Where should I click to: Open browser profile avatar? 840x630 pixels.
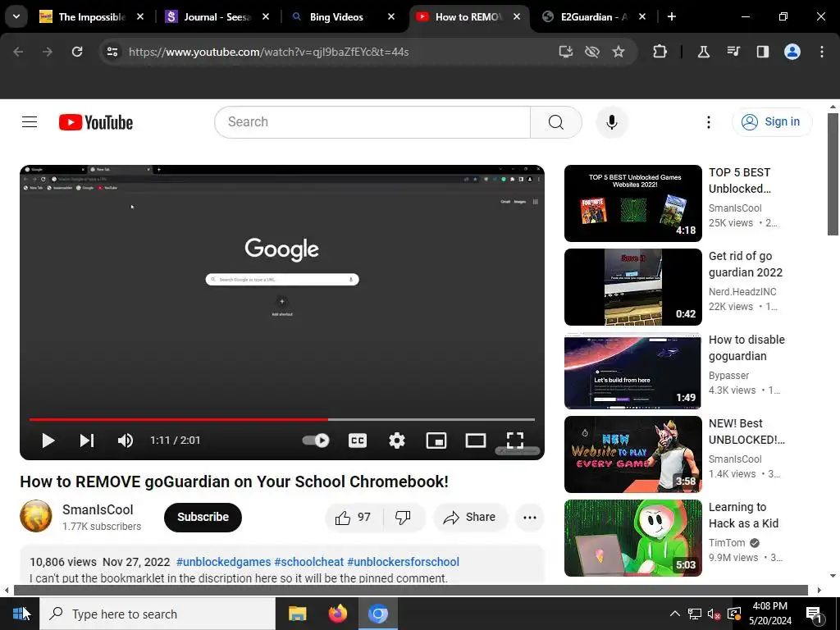coord(792,52)
